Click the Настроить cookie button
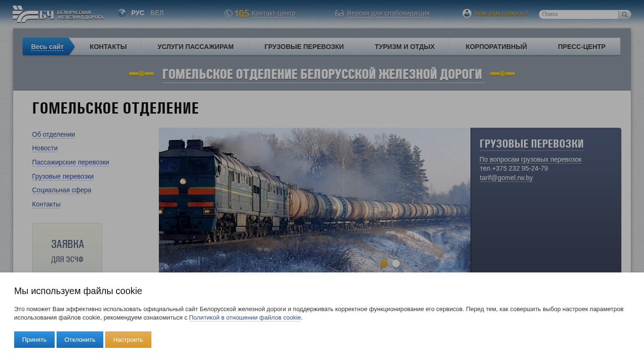This screenshot has width=644, height=362. (x=128, y=339)
